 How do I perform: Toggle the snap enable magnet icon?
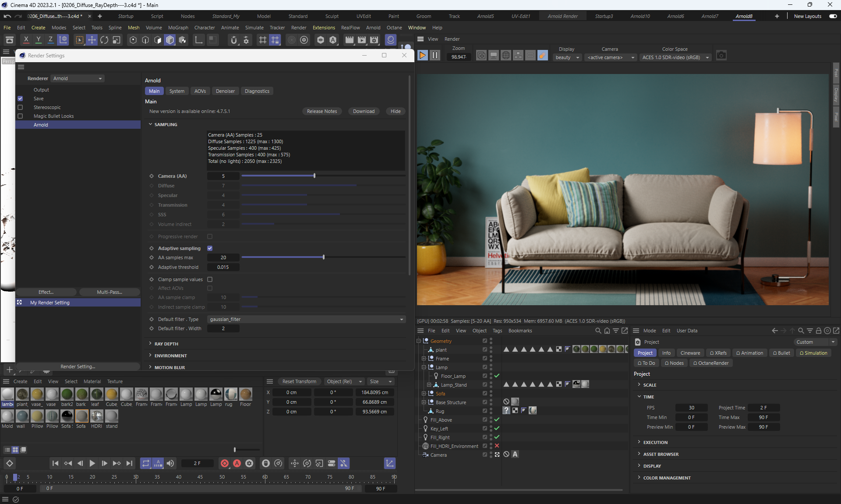[x=234, y=40]
